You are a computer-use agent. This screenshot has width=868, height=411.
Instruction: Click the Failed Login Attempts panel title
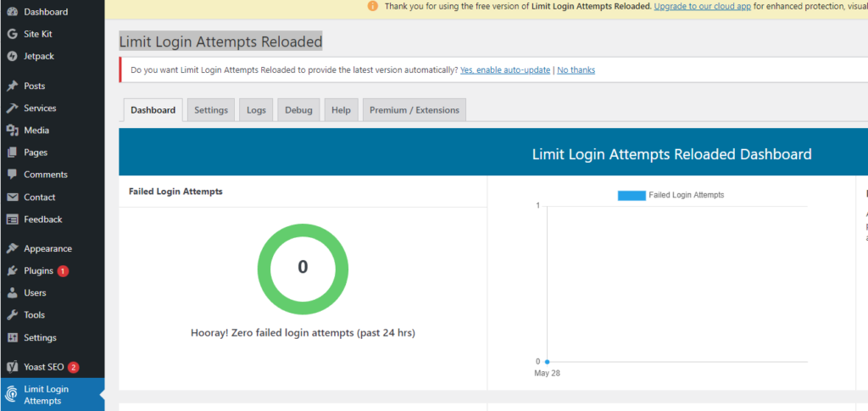click(175, 192)
